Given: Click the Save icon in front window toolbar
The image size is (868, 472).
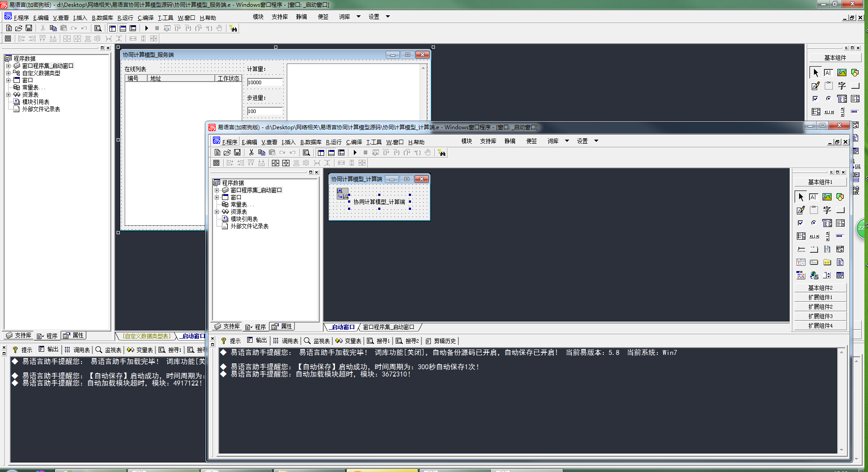Looking at the screenshot, I should click(237, 153).
